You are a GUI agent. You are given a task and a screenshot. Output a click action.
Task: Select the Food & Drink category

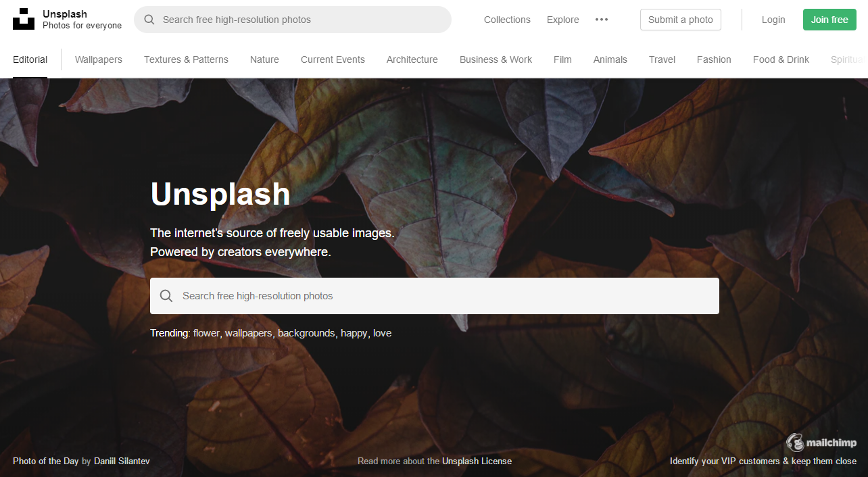781,59
